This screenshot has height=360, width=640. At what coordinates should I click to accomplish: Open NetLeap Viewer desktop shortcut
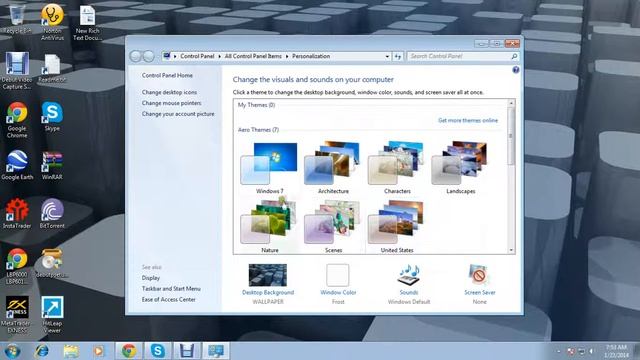(x=52, y=315)
